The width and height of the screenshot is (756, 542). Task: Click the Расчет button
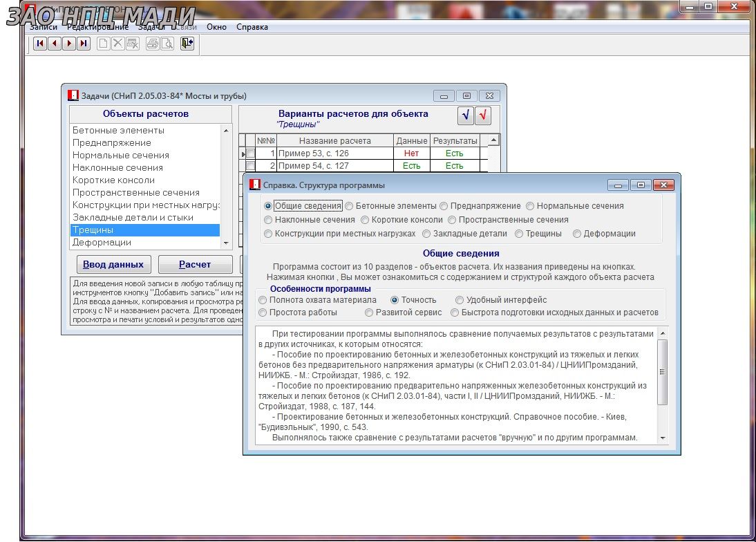pos(195,264)
